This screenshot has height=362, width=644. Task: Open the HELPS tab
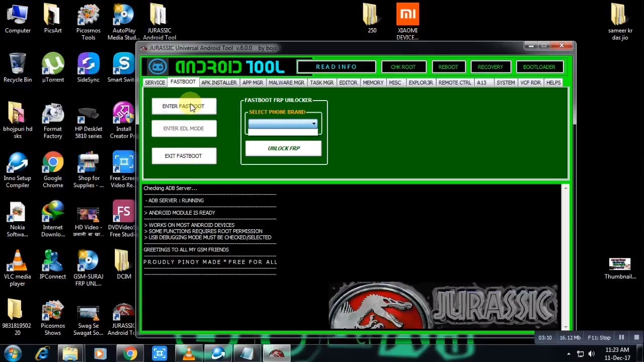(553, 82)
